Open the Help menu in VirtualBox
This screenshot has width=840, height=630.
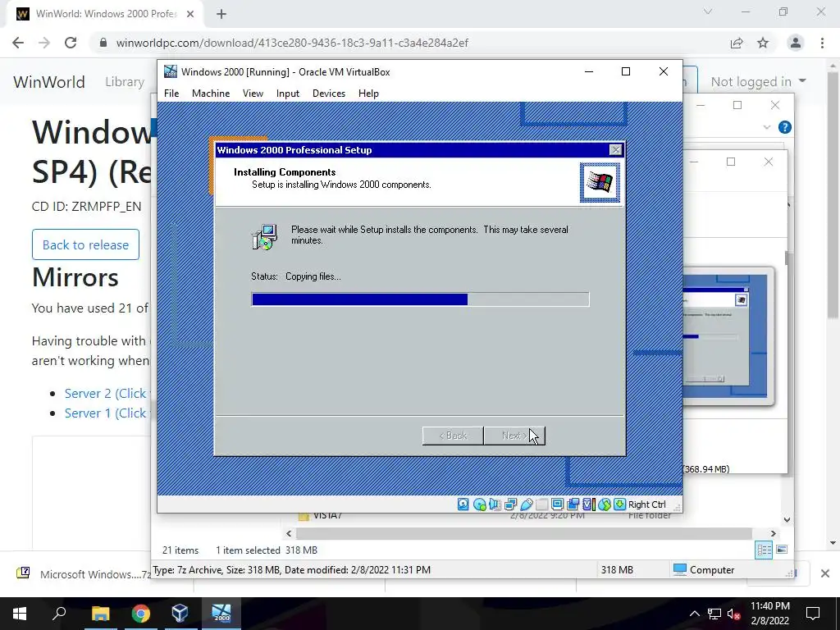point(368,94)
